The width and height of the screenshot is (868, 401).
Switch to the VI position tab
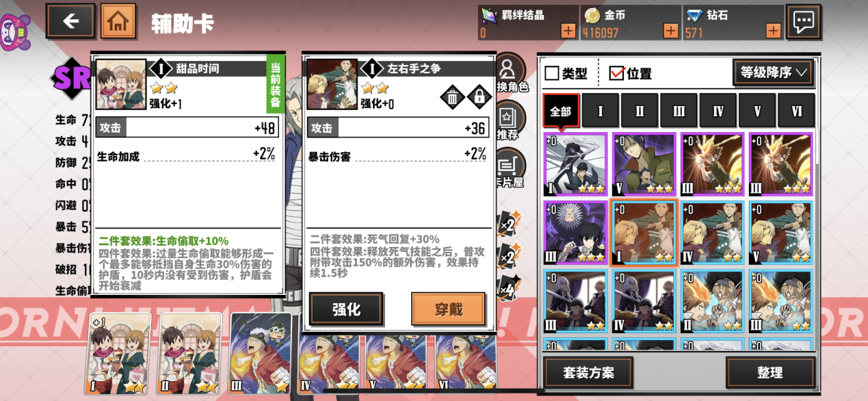click(796, 111)
